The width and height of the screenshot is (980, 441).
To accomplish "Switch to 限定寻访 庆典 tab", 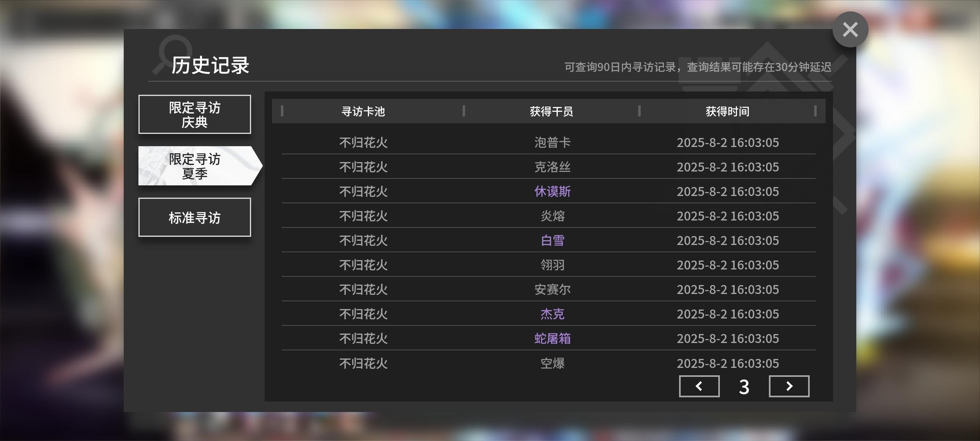I will pos(195,114).
